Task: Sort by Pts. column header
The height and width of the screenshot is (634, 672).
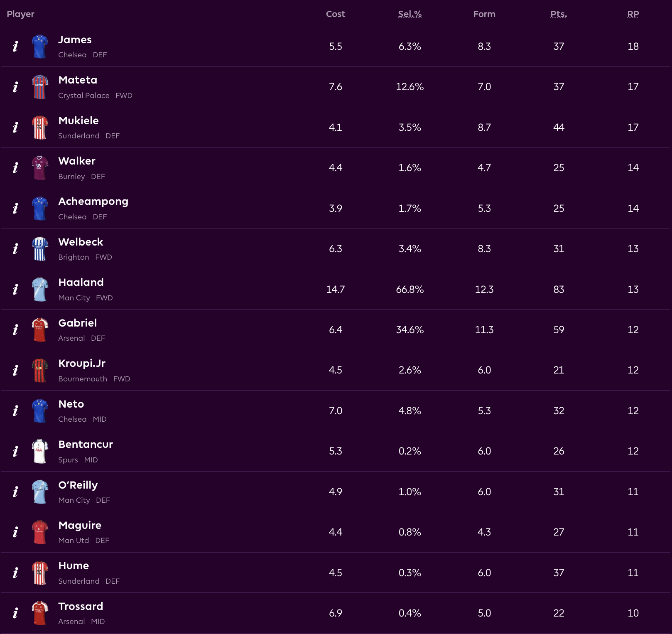Action: pos(559,14)
